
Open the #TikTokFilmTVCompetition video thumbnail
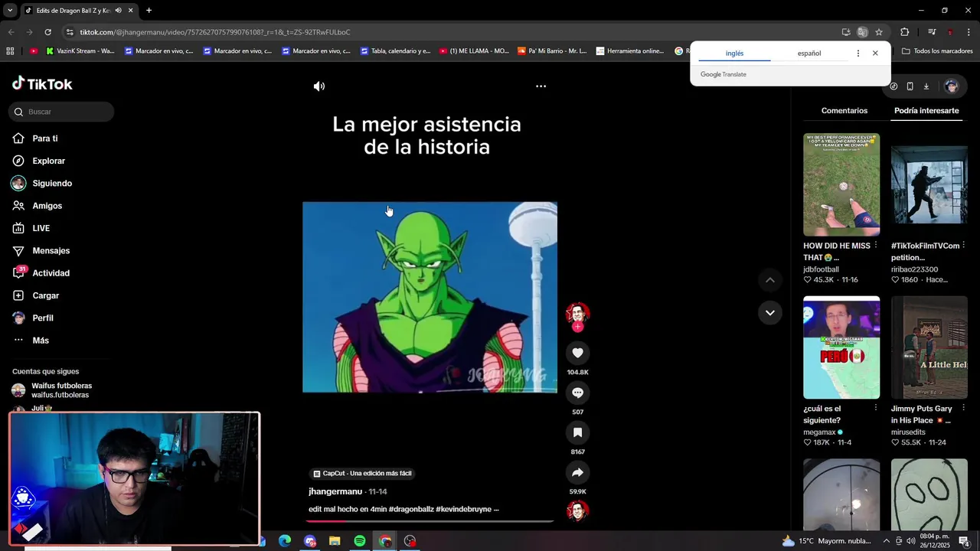[929, 184]
